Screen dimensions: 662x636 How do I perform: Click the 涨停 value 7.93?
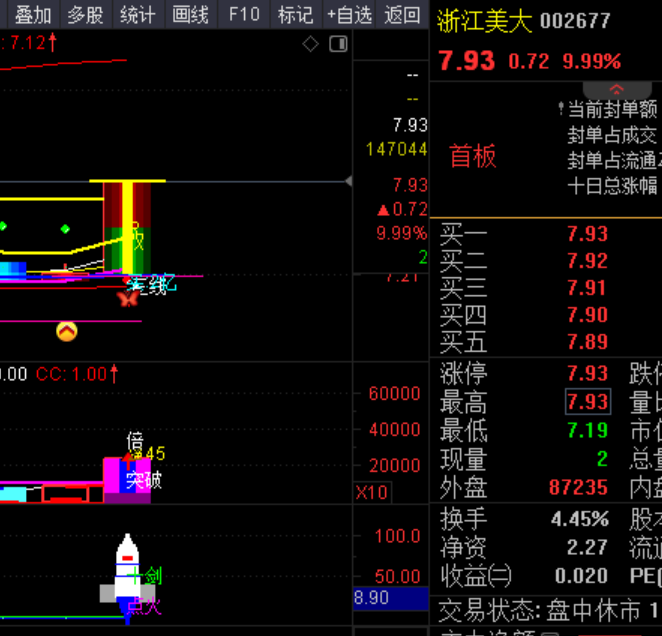coord(587,373)
